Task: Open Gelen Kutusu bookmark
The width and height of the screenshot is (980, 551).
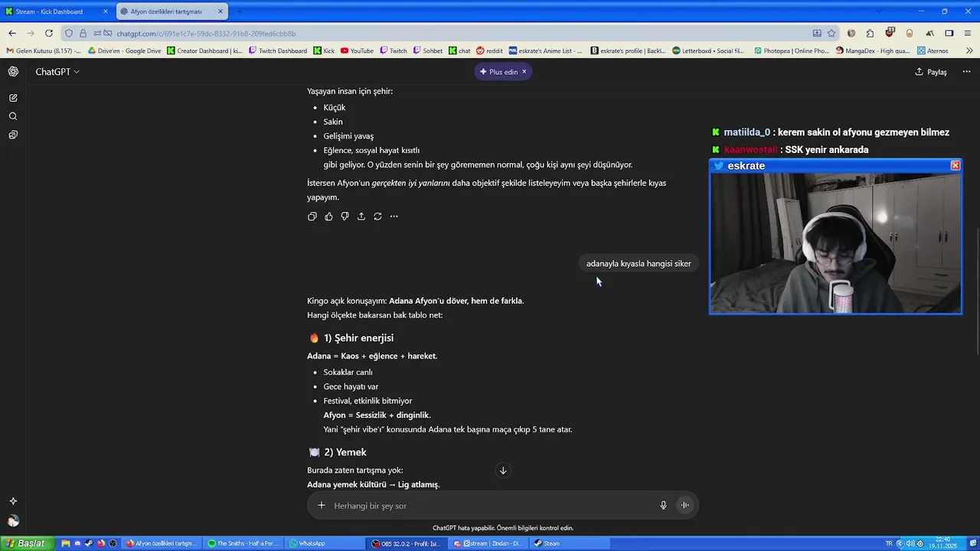Action: [43, 51]
